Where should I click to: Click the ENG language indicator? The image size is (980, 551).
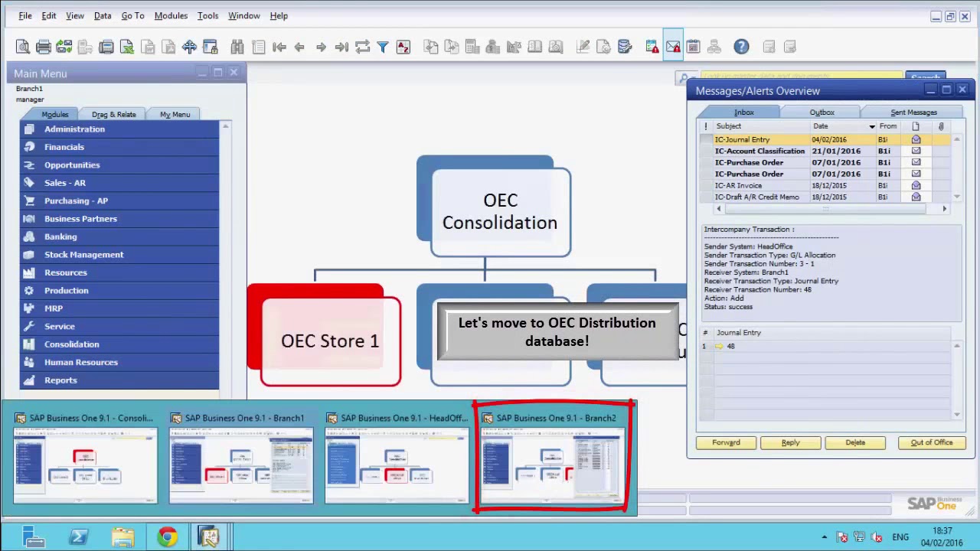click(x=900, y=537)
